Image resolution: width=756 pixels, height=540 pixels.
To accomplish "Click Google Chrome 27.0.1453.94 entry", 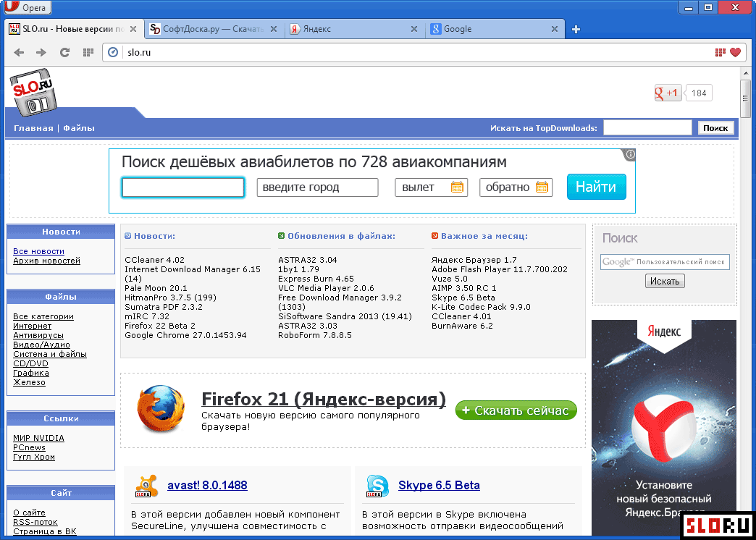I will tap(185, 335).
